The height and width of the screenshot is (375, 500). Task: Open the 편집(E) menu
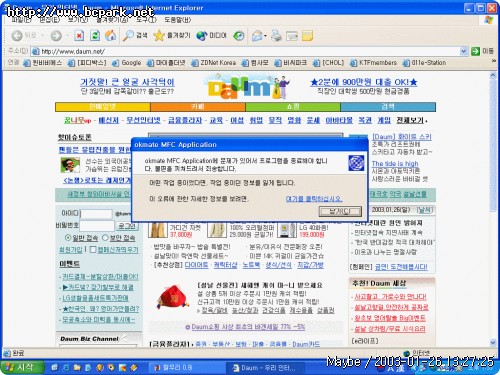tap(50, 20)
